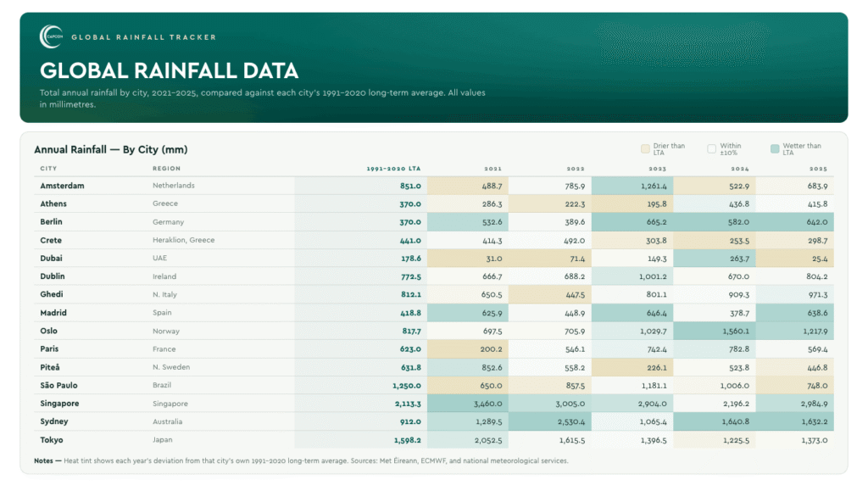
Task: Click Amsterdam's 2023 value 1,261.4
Action: (654, 186)
